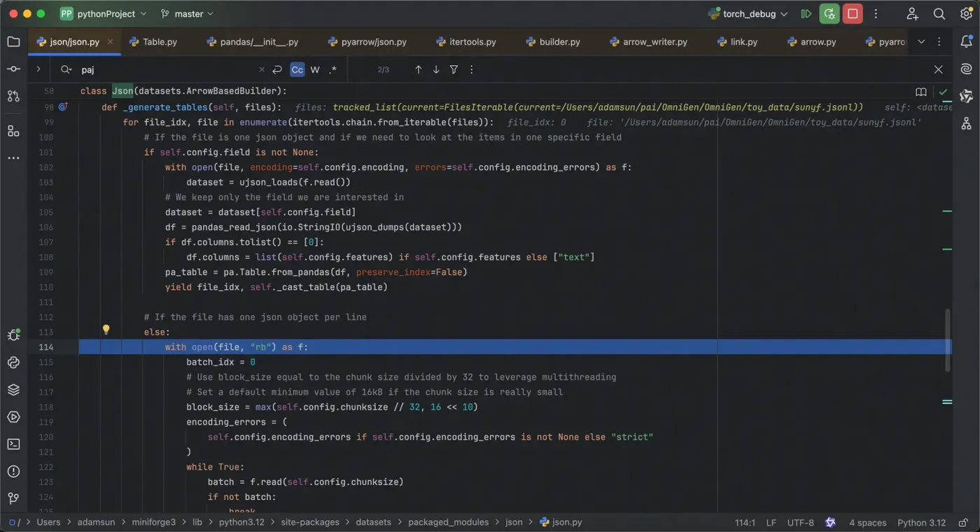Open the Project folder tool window
This screenshot has height=532, width=980.
click(13, 42)
